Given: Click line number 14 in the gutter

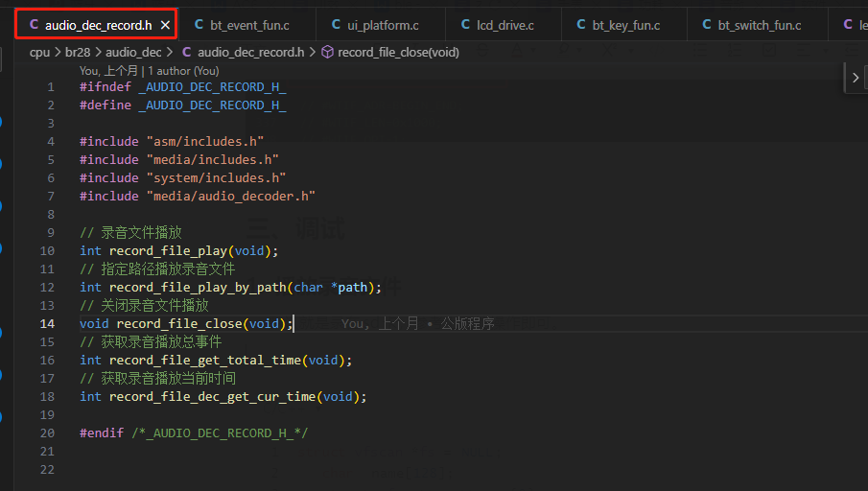Looking at the screenshot, I should click(47, 324).
